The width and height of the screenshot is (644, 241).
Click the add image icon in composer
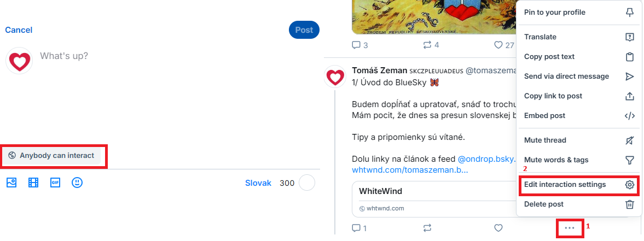pyautogui.click(x=11, y=183)
